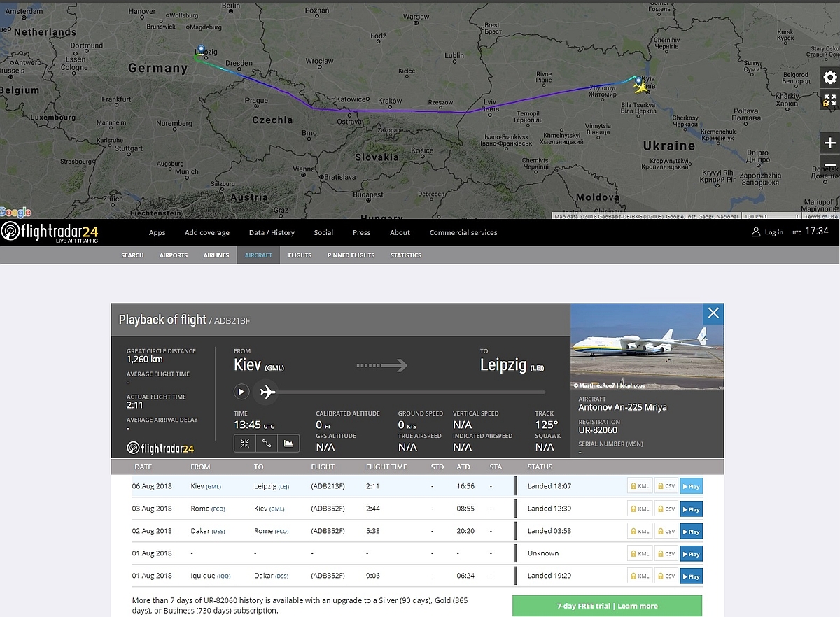Toggle the flight route path icon
The image size is (840, 617).
coord(267,443)
